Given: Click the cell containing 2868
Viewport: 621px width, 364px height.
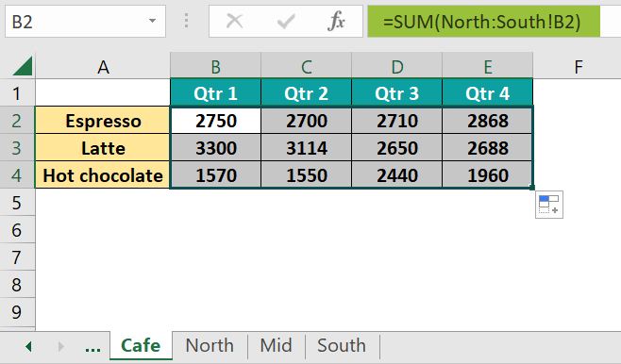Looking at the screenshot, I should (488, 121).
